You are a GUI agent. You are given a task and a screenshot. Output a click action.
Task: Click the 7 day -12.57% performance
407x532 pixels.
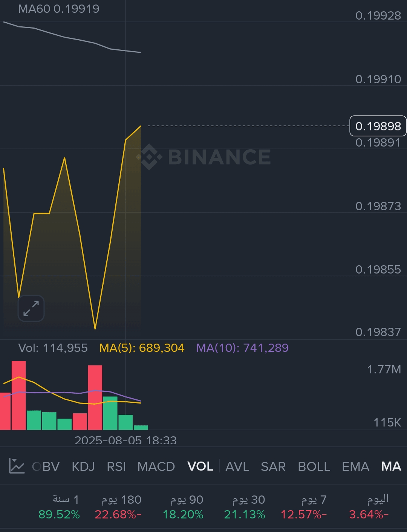click(x=304, y=507)
